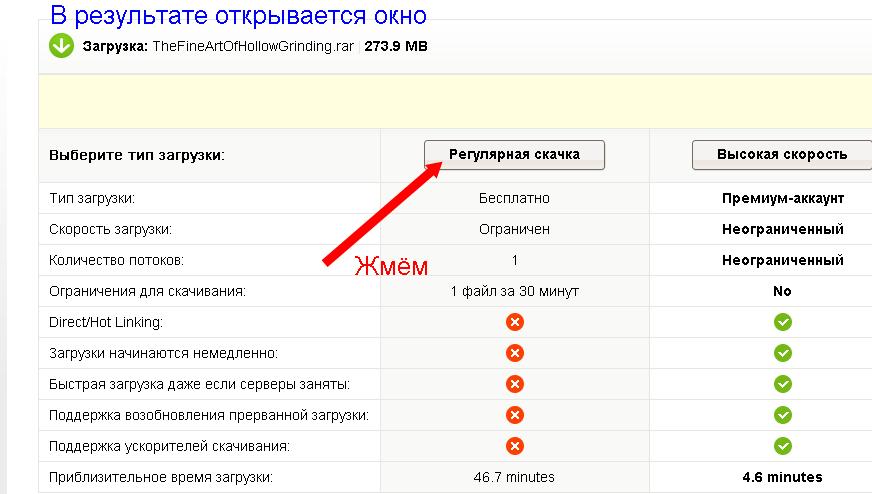Click the Тип загрузки row label
872x494 pixels.
tap(92, 199)
